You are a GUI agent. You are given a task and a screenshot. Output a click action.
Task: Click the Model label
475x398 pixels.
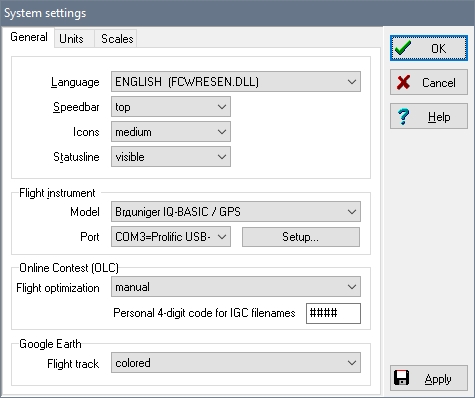click(x=85, y=212)
